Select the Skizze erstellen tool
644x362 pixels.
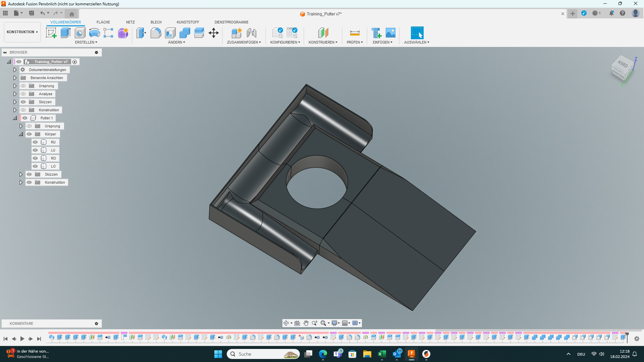pyautogui.click(x=51, y=33)
